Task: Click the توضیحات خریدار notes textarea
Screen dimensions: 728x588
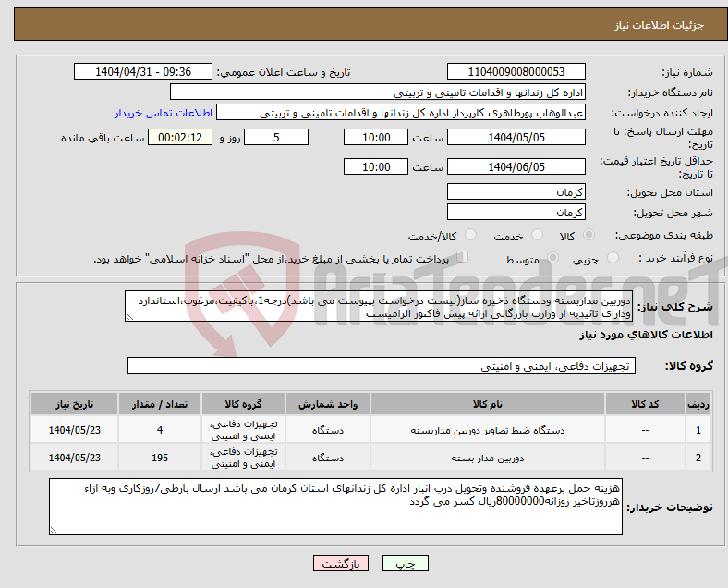Action: (x=335, y=507)
